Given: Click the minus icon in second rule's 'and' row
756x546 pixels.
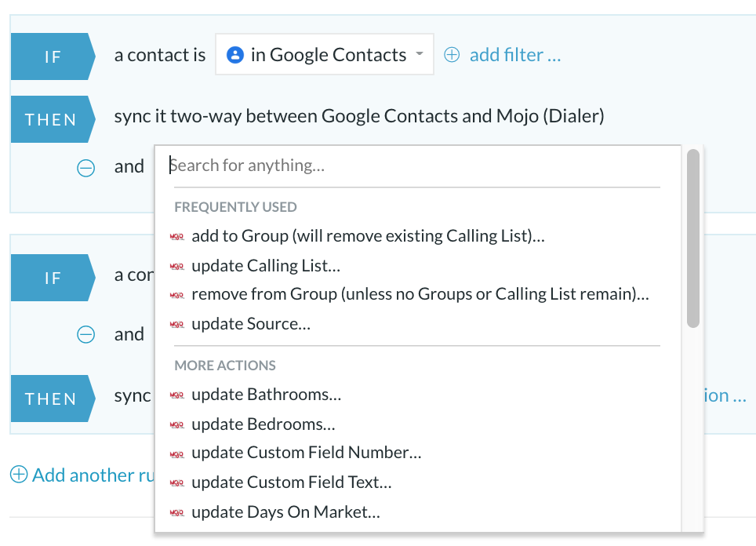Looking at the screenshot, I should (x=85, y=334).
